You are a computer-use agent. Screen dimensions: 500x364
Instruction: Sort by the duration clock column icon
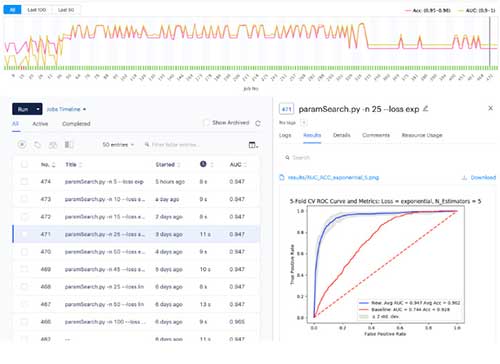203,164
